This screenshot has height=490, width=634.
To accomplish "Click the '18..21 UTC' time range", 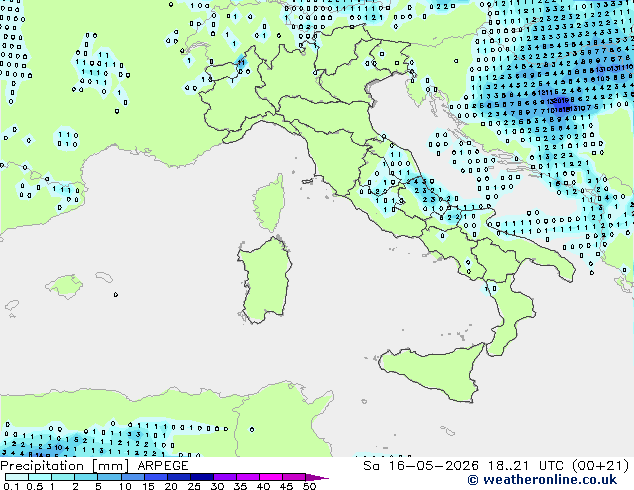I will [x=524, y=466].
